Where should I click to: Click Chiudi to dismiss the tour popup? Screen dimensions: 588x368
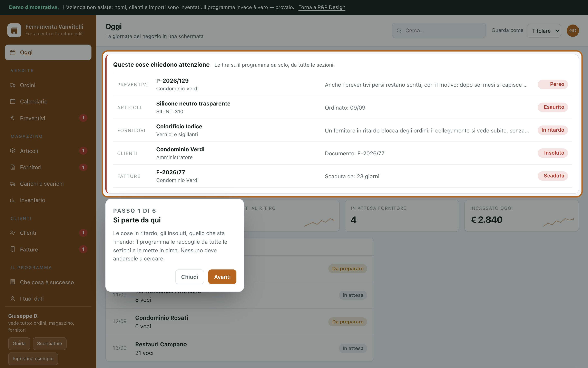coord(189,277)
